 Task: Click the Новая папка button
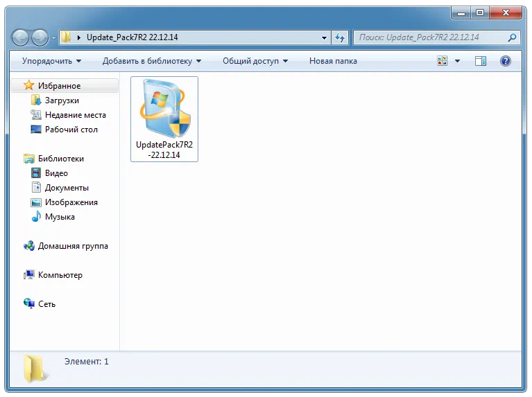(333, 61)
